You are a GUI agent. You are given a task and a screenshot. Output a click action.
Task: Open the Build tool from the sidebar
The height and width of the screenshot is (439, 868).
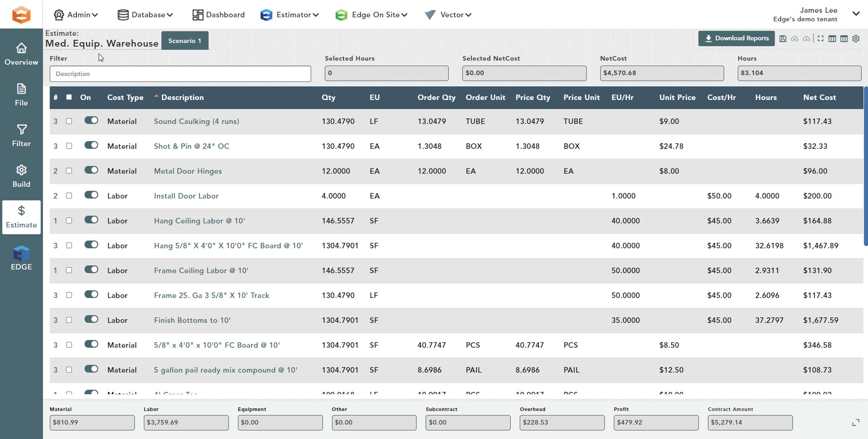[21, 175]
